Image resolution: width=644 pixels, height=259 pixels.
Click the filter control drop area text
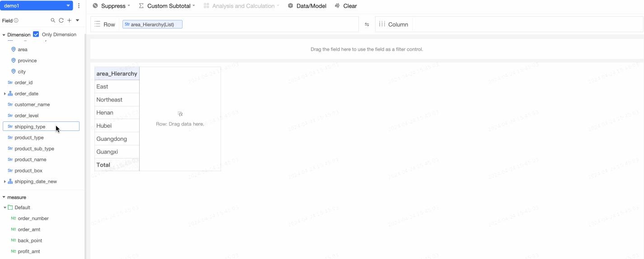(367, 49)
